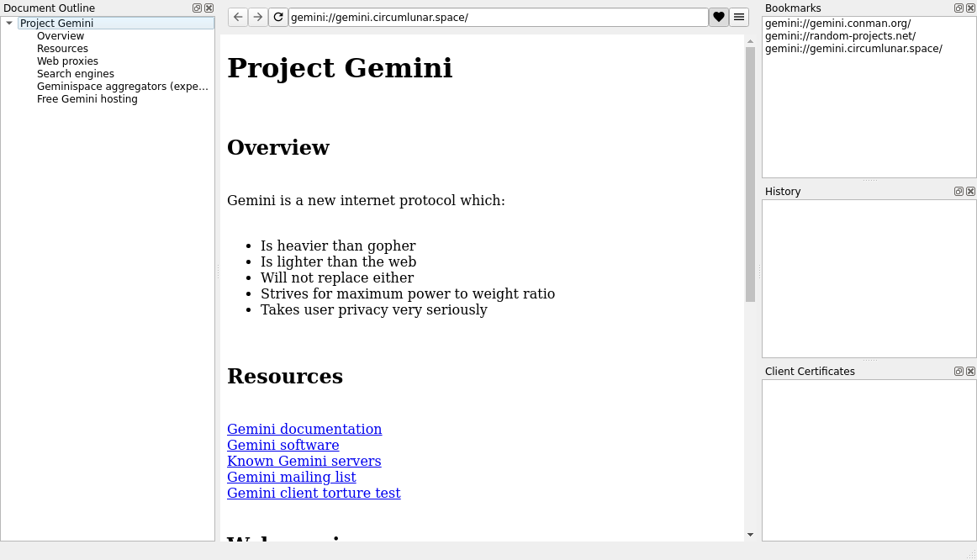977x560 pixels.
Task: Open the hamburger menu button
Action: pyautogui.click(x=739, y=17)
